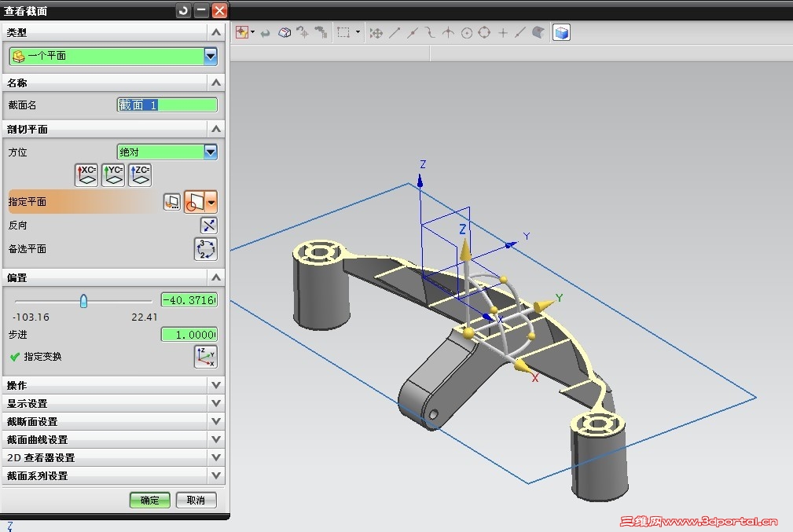Viewport: 793px width, 532px height.
Task: Open the rectangle selection mode dropdown arrow
Action: coord(358,32)
